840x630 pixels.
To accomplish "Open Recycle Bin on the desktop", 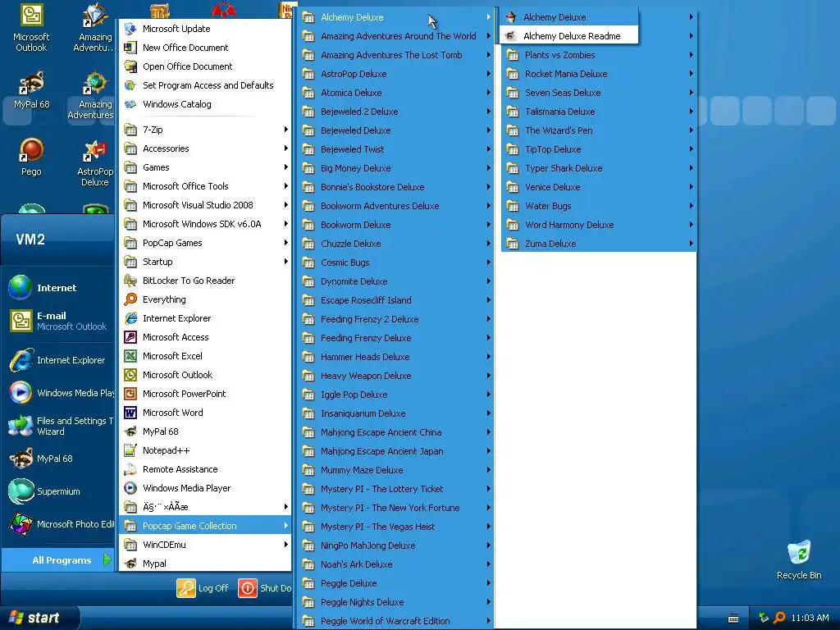I will (799, 559).
